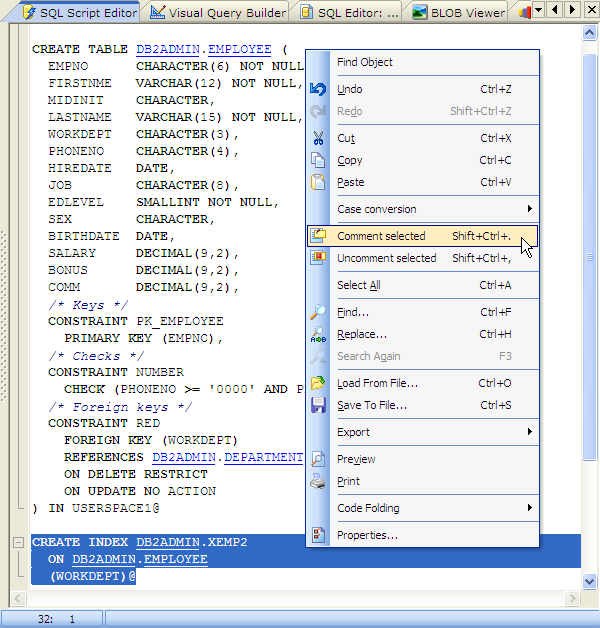Click the Comment selected icon
The image size is (600, 628).
(x=318, y=236)
